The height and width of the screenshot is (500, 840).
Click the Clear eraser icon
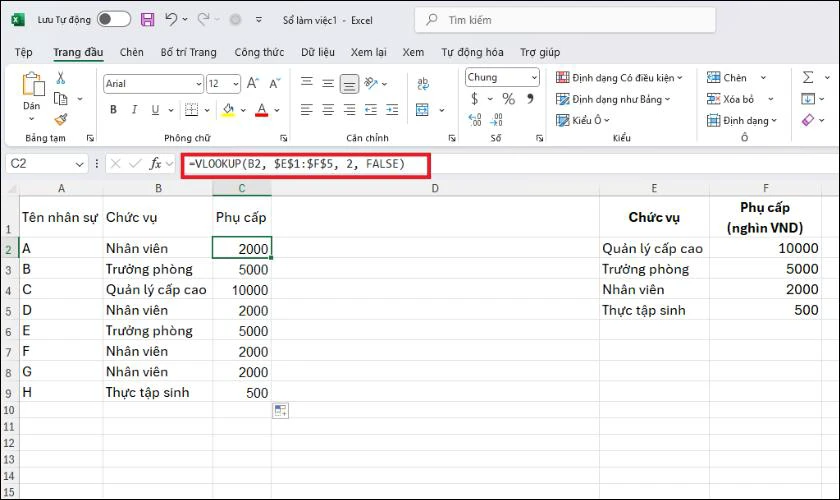[808, 120]
